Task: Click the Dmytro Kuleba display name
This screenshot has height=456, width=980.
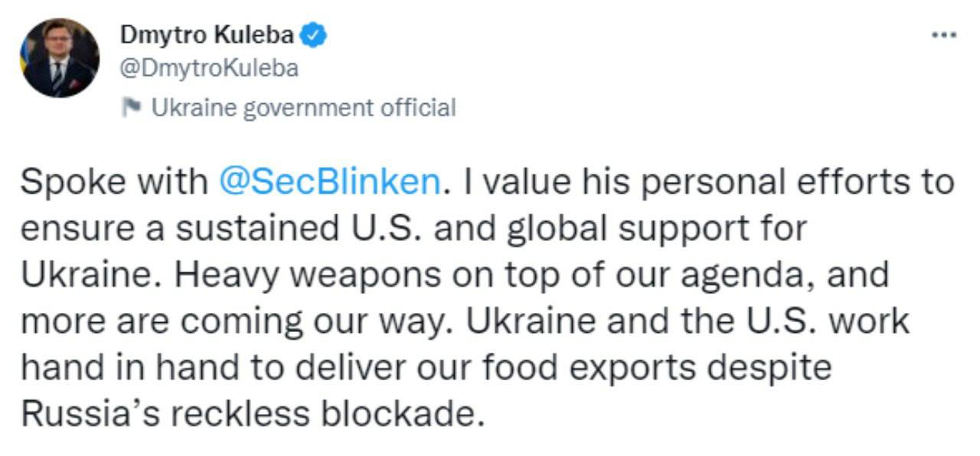Action: point(207,35)
